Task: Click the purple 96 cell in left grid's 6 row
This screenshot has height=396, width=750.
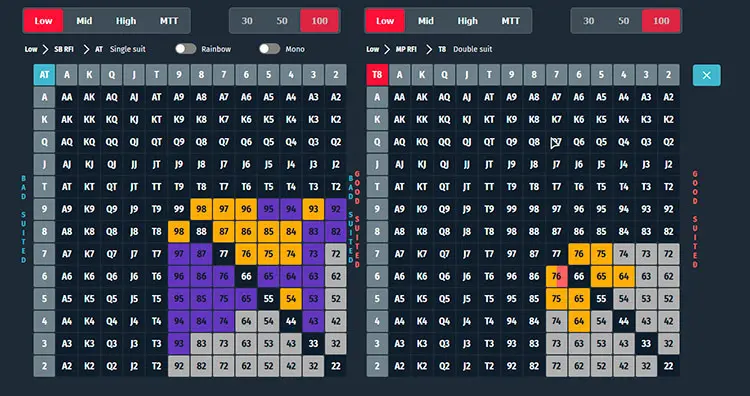Action: (x=179, y=276)
